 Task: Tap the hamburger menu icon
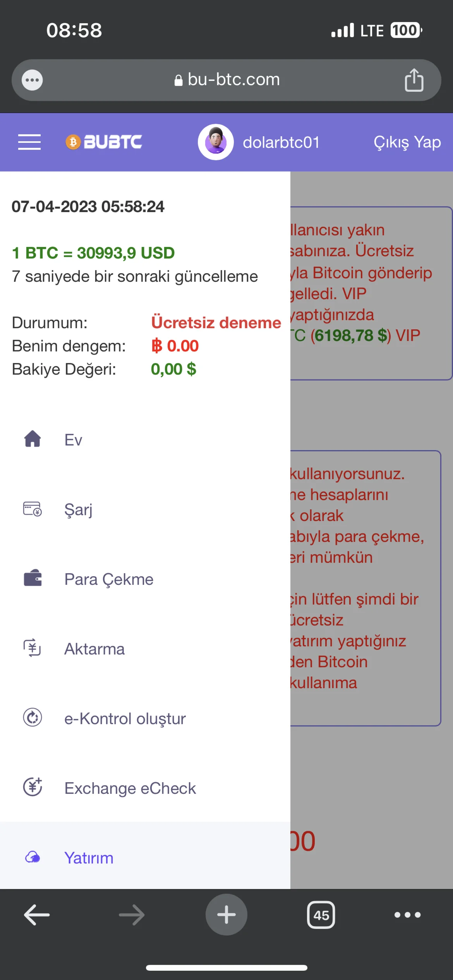pyautogui.click(x=29, y=142)
